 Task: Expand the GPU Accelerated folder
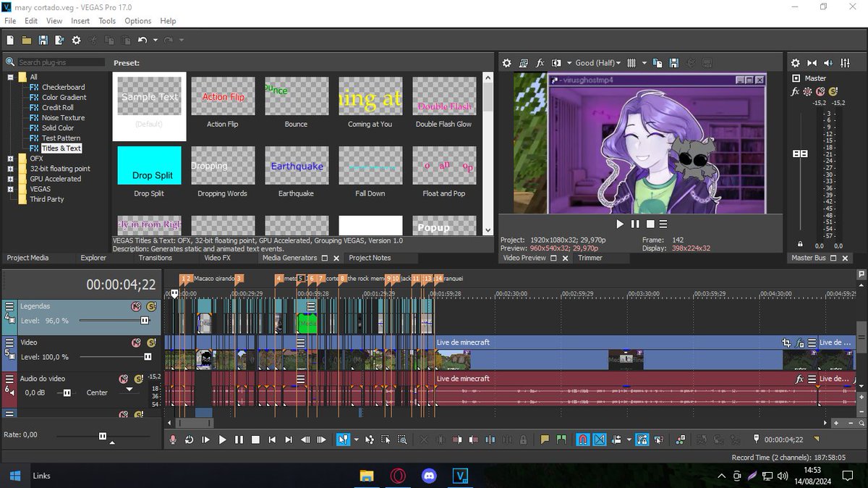coord(10,179)
